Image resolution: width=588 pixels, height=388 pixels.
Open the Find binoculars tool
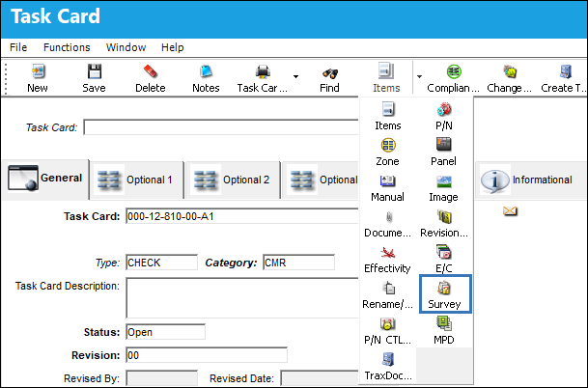coord(329,78)
